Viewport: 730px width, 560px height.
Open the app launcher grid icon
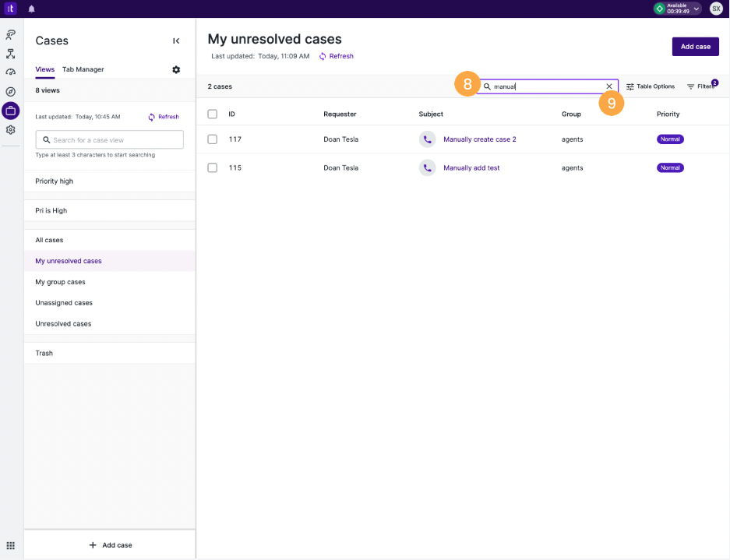pyautogui.click(x=11, y=545)
